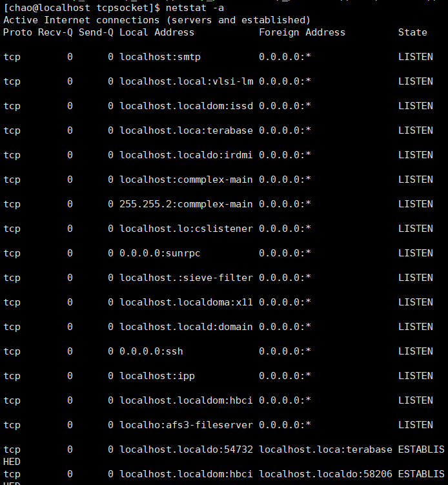
Task: Click 'tcp' protocol of the smtp row
Action: [x=12, y=57]
